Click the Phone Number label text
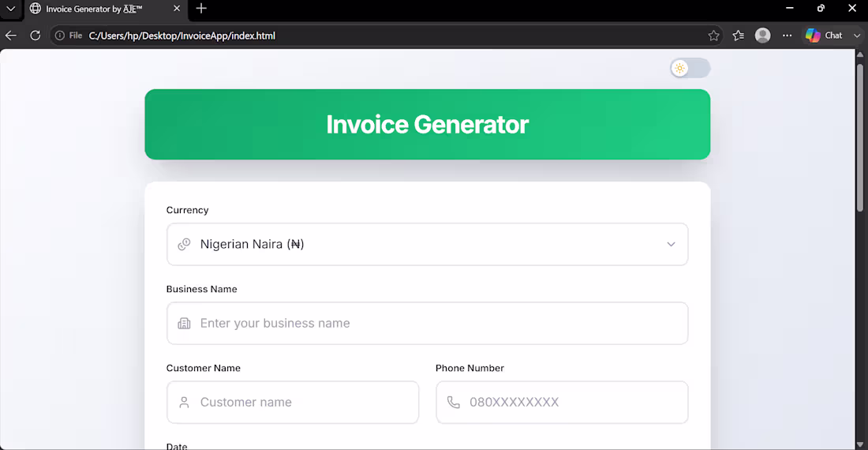Image resolution: width=868 pixels, height=450 pixels. coord(470,368)
